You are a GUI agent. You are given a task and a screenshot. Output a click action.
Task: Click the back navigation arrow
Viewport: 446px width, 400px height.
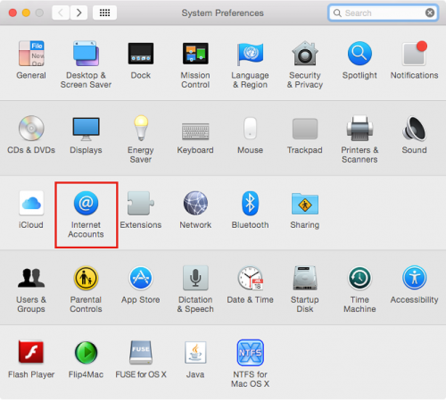61,13
